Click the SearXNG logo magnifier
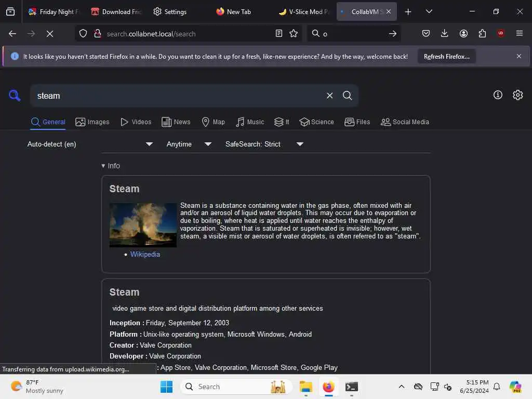532x399 pixels. (x=15, y=96)
